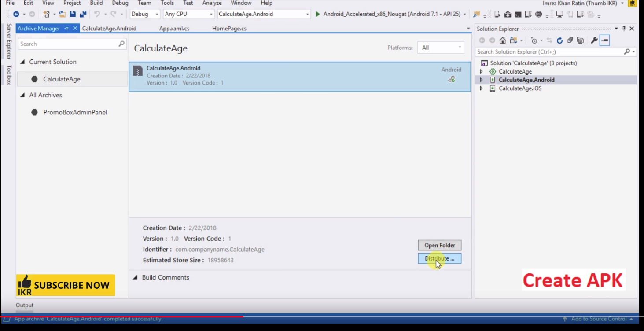Screen dimensions: 644x331
Task: Open the File menu
Action: 10,3
